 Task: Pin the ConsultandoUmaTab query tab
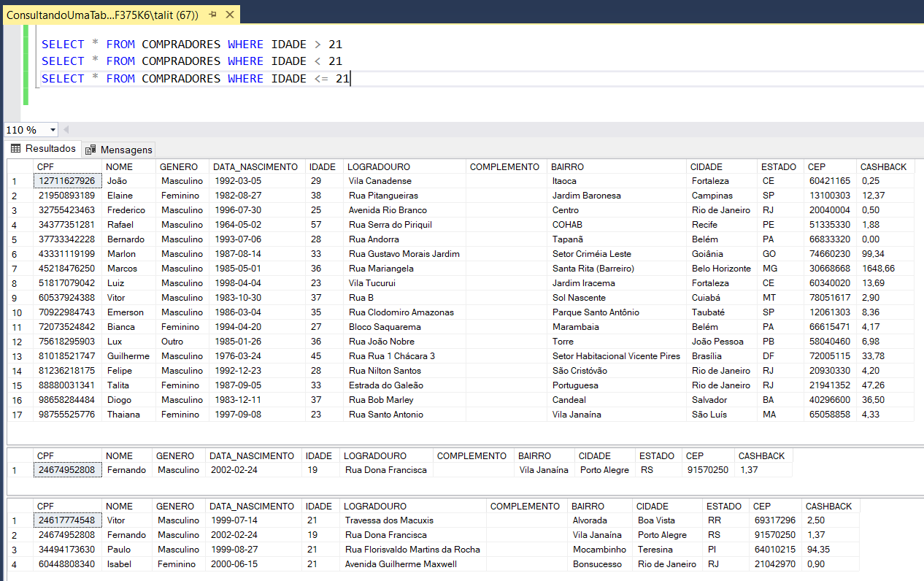(x=212, y=14)
